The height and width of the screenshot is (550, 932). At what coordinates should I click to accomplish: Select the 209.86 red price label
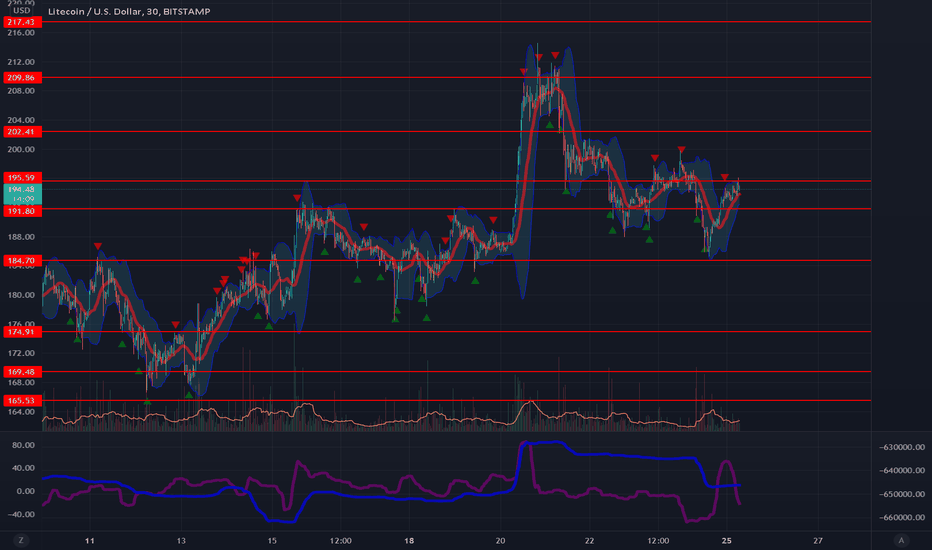point(21,77)
